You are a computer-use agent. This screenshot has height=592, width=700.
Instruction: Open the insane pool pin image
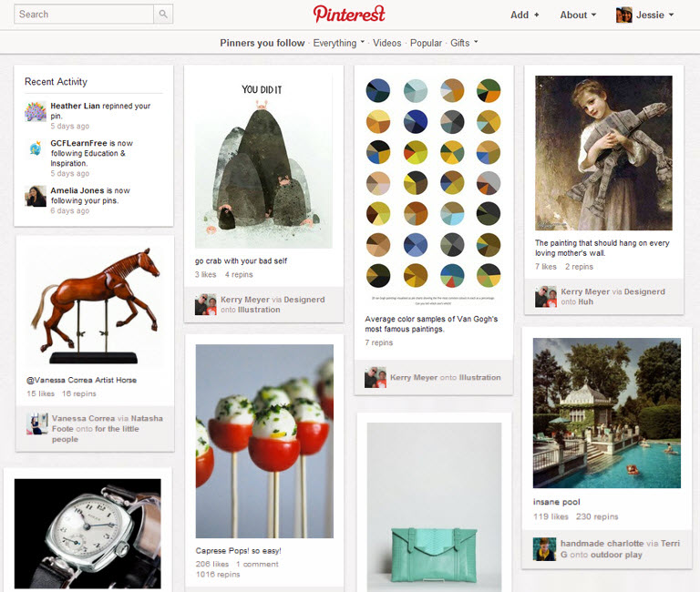606,413
